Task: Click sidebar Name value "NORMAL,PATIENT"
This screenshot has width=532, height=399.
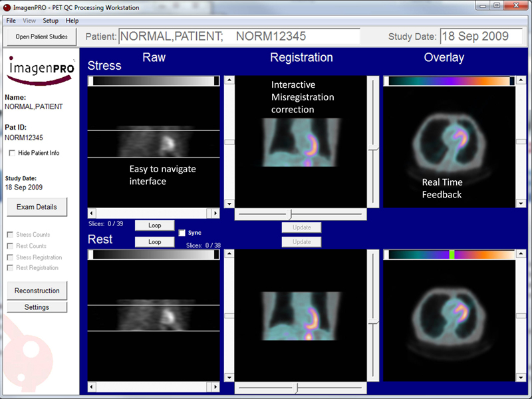Action: [34, 107]
